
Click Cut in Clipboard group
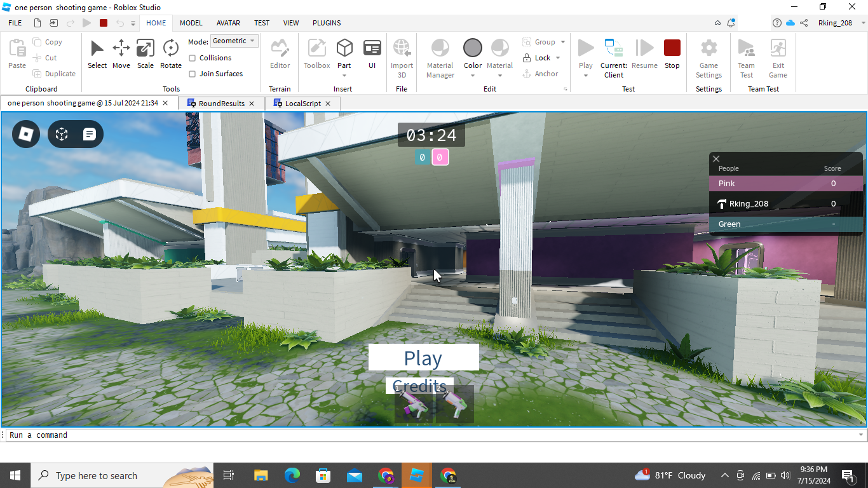click(x=45, y=58)
